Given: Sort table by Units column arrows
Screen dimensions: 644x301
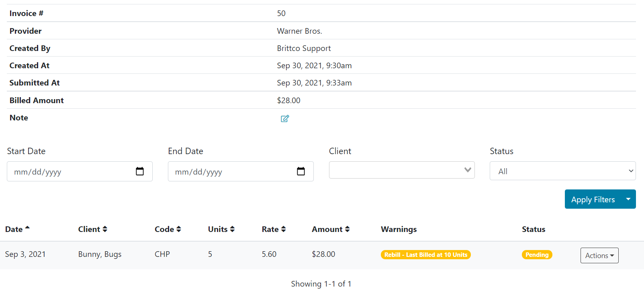Looking at the screenshot, I should [x=232, y=229].
